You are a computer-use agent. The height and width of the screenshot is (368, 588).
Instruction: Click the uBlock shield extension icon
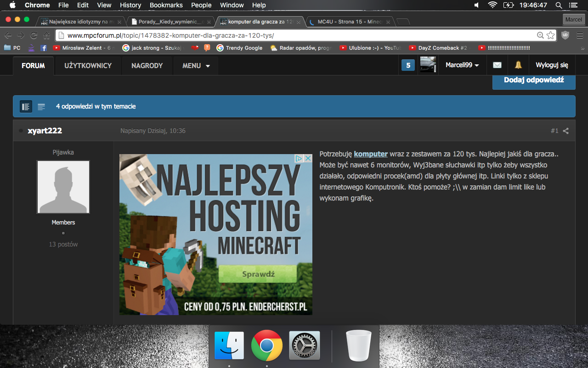coord(565,35)
